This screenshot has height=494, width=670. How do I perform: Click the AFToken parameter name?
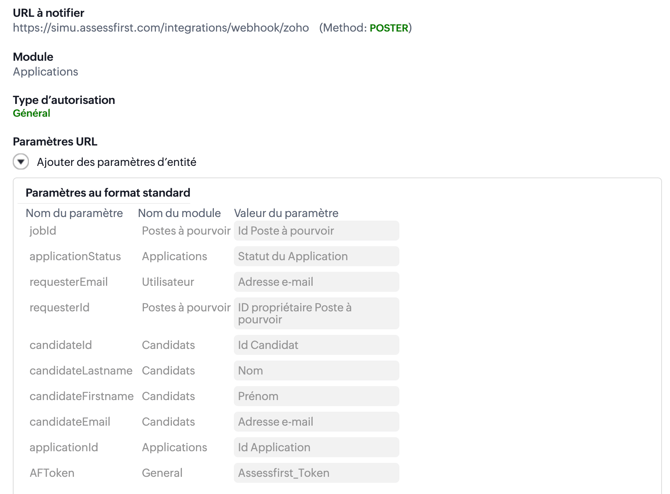click(x=52, y=473)
